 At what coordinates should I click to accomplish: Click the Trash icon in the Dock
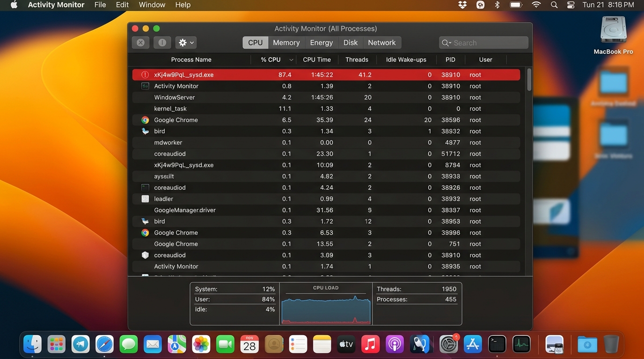point(612,344)
